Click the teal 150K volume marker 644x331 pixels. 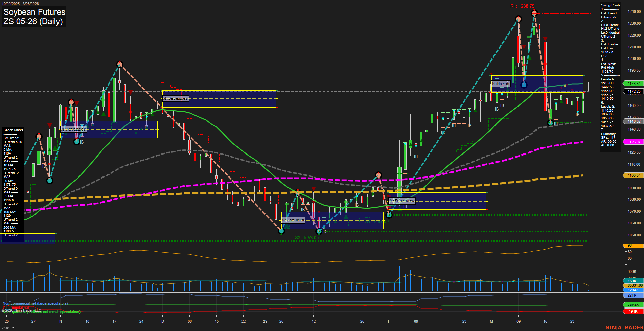point(633,281)
